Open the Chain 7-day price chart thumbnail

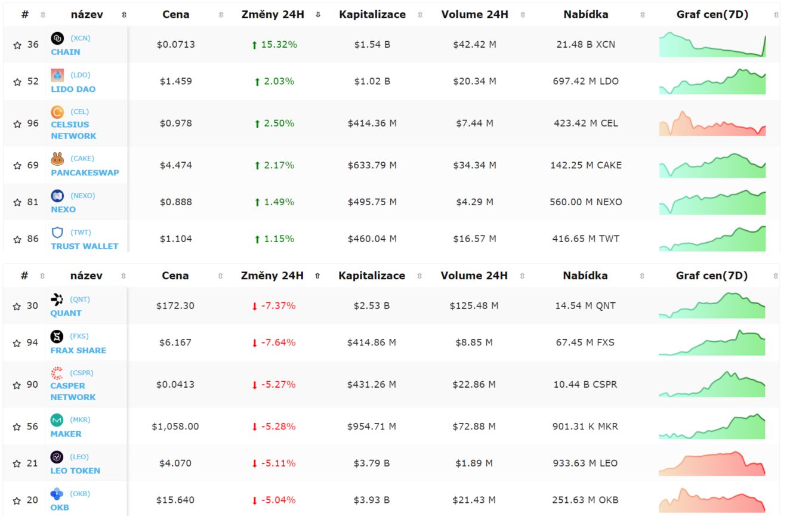click(712, 45)
